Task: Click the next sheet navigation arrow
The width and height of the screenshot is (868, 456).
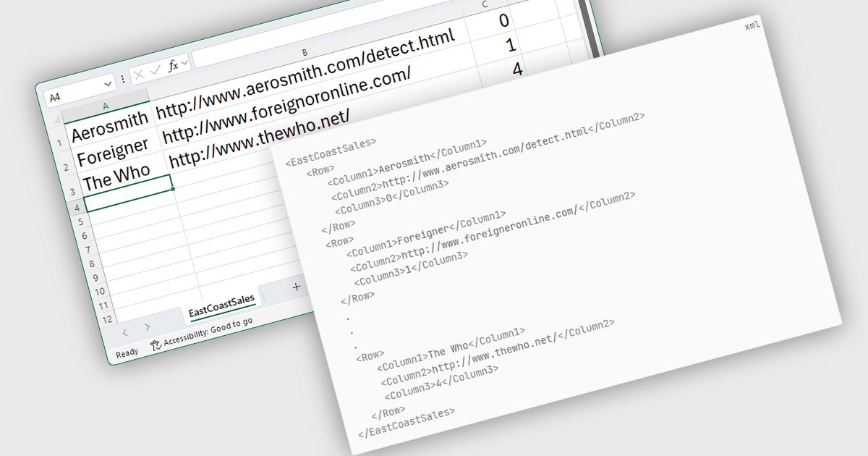Action: point(147,328)
